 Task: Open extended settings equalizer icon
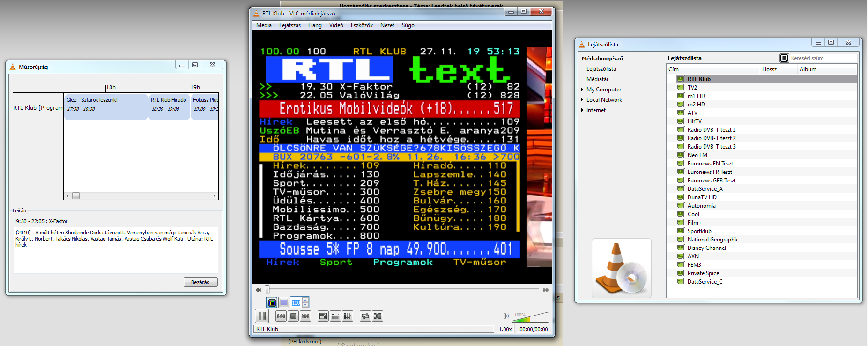[x=348, y=316]
